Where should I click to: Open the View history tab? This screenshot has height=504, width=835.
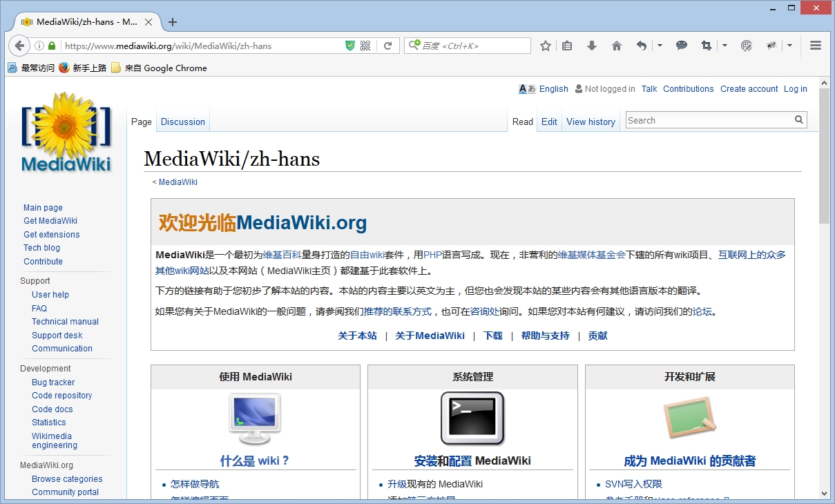coord(591,122)
